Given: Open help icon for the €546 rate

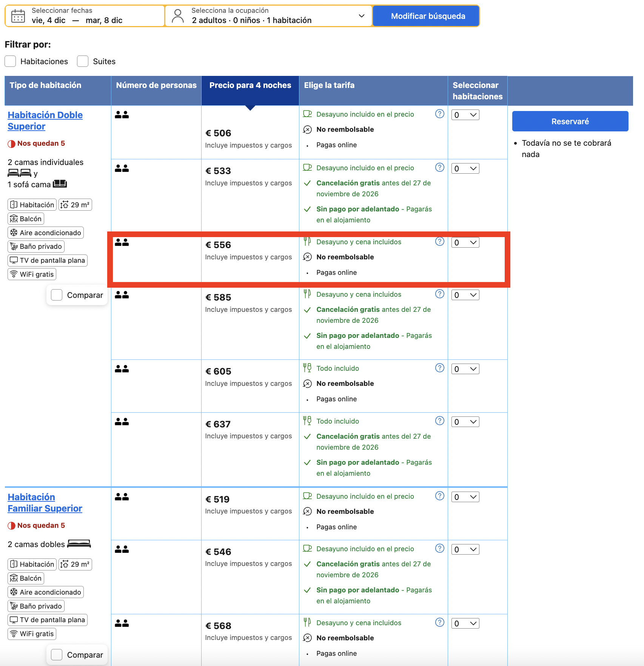Looking at the screenshot, I should 439,548.
